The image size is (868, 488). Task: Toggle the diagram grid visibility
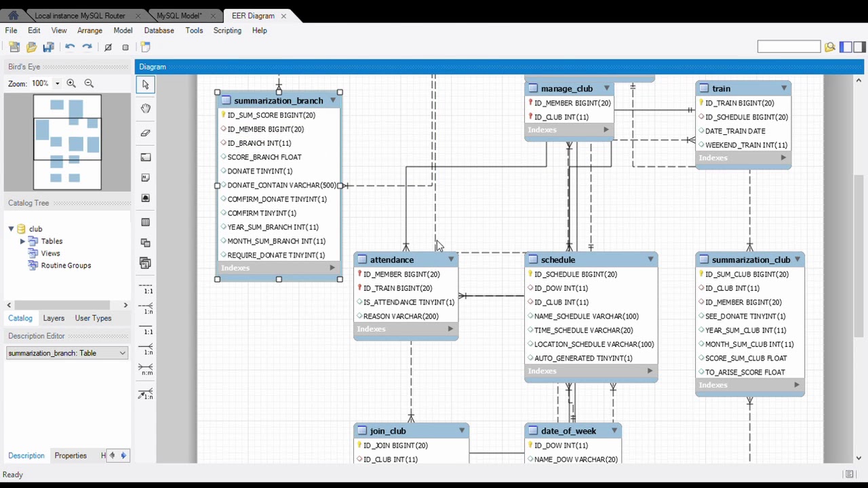pos(108,47)
